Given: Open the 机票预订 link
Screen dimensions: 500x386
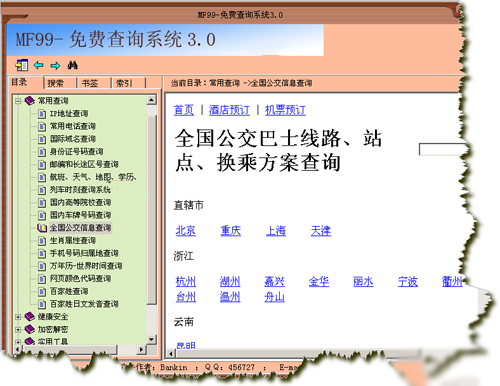Looking at the screenshot, I should pos(285,110).
